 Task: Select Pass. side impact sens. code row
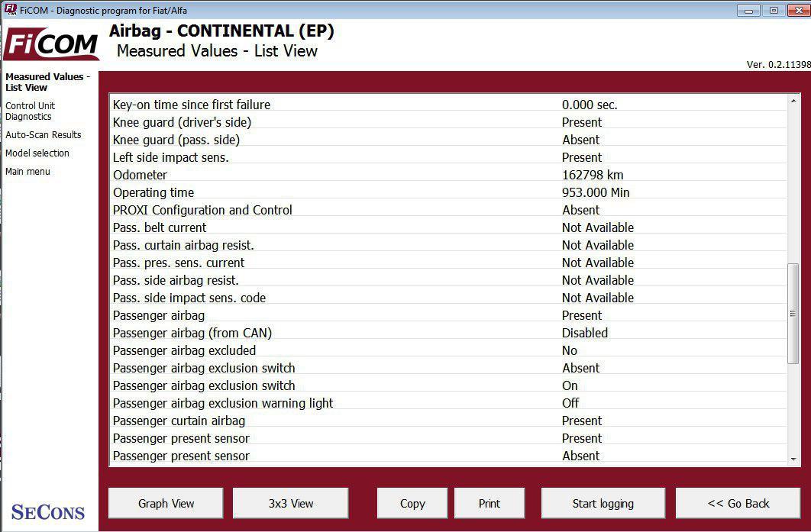449,298
